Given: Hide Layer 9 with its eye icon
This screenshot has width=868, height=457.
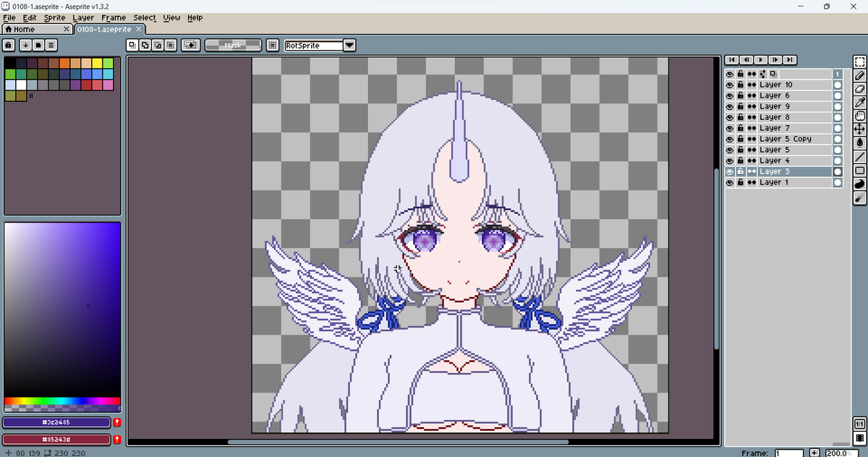Looking at the screenshot, I should coord(730,106).
